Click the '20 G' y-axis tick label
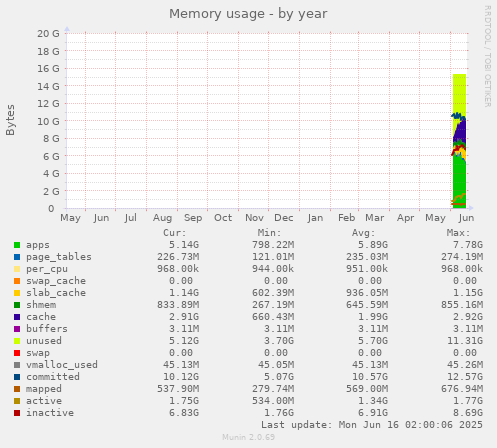 pos(48,34)
